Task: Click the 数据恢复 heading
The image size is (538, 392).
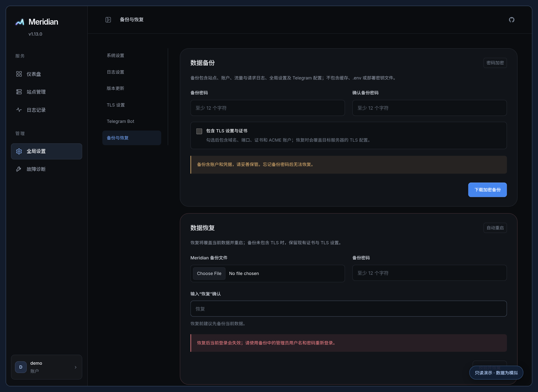Action: 202,228
